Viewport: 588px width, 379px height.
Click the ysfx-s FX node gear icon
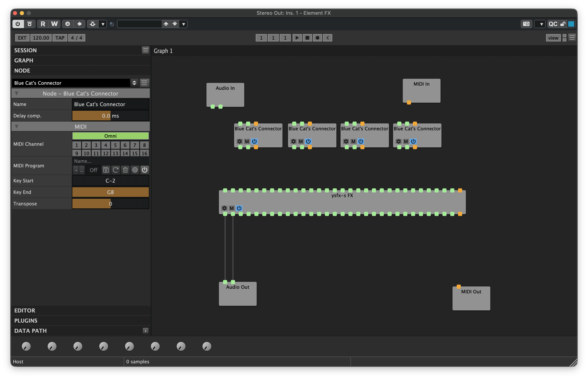point(224,208)
